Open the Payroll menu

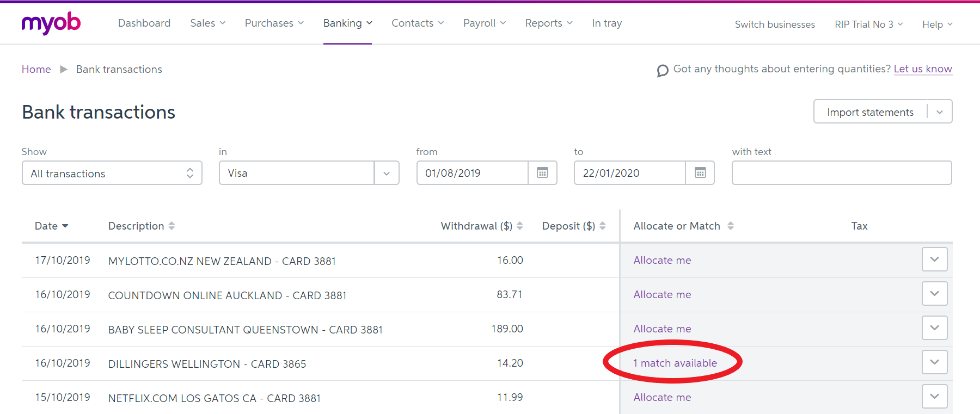(x=485, y=23)
